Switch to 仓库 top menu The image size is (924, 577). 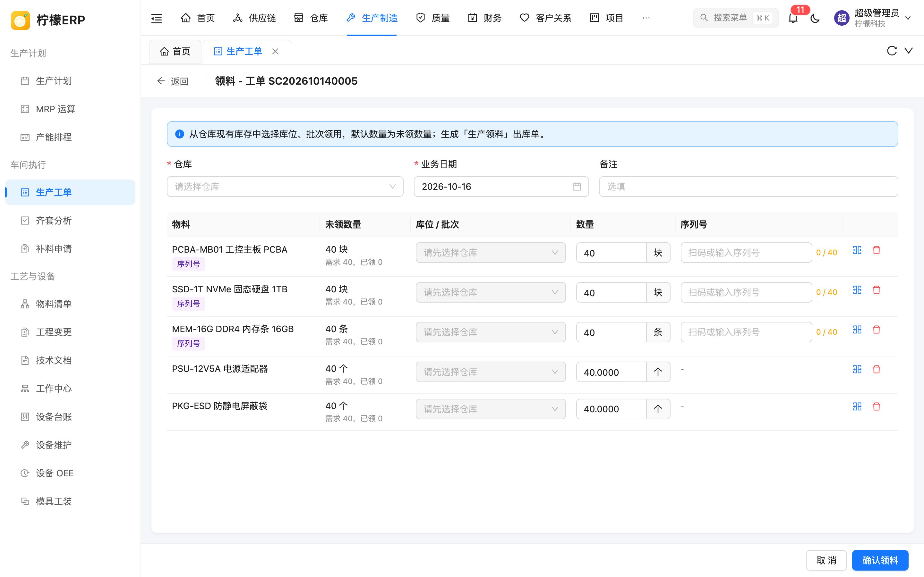[311, 18]
